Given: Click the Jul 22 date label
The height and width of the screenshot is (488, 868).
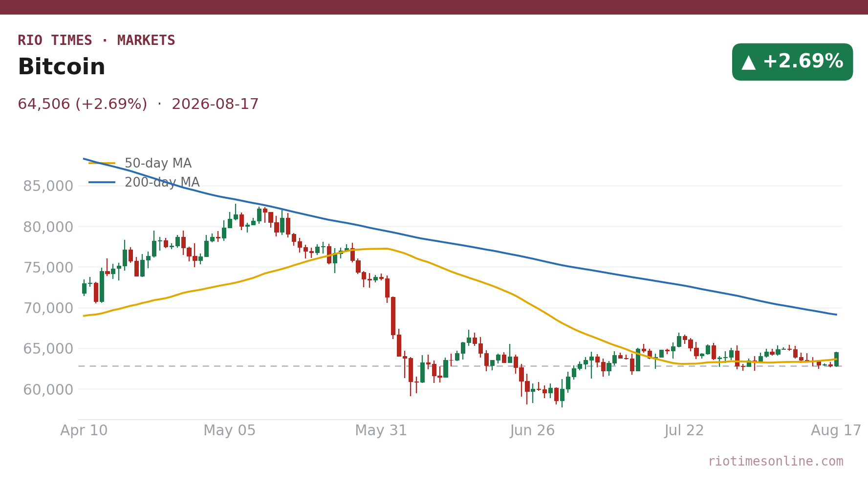Looking at the screenshot, I should (684, 431).
